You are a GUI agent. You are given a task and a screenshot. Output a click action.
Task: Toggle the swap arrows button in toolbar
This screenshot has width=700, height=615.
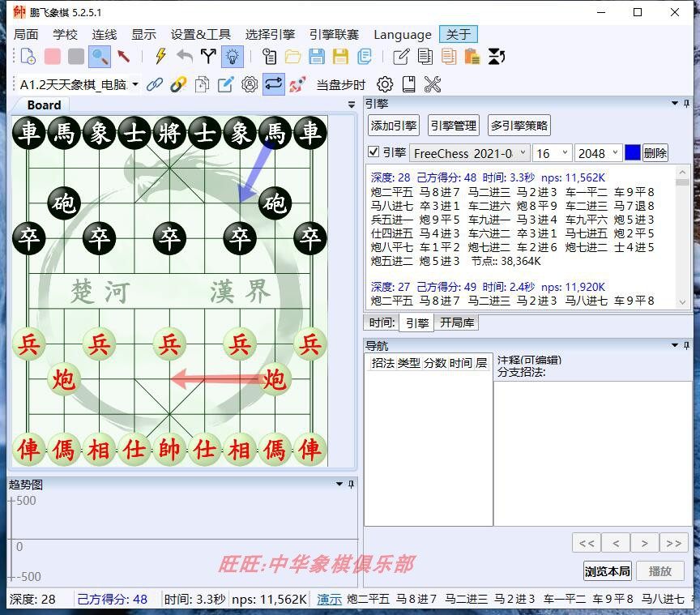(274, 84)
